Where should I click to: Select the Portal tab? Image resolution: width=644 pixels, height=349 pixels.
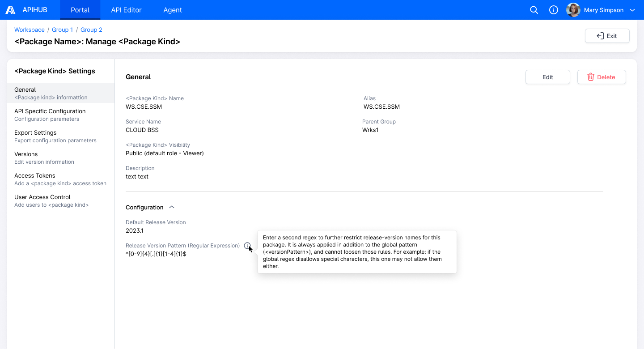(x=80, y=10)
